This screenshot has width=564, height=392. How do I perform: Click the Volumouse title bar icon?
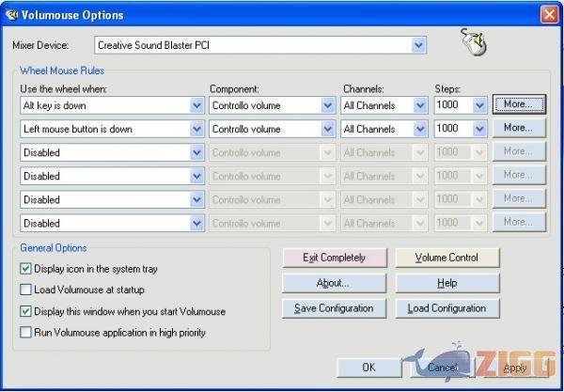tap(11, 15)
